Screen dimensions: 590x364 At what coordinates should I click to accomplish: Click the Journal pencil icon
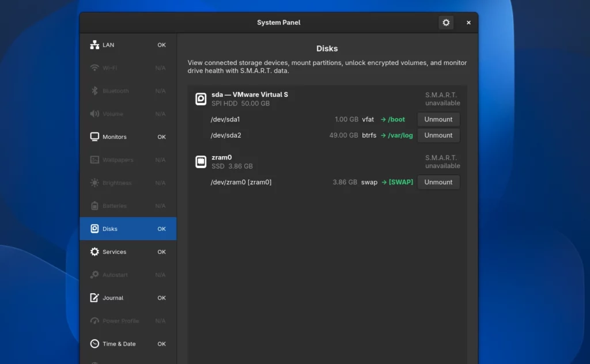[94, 298]
